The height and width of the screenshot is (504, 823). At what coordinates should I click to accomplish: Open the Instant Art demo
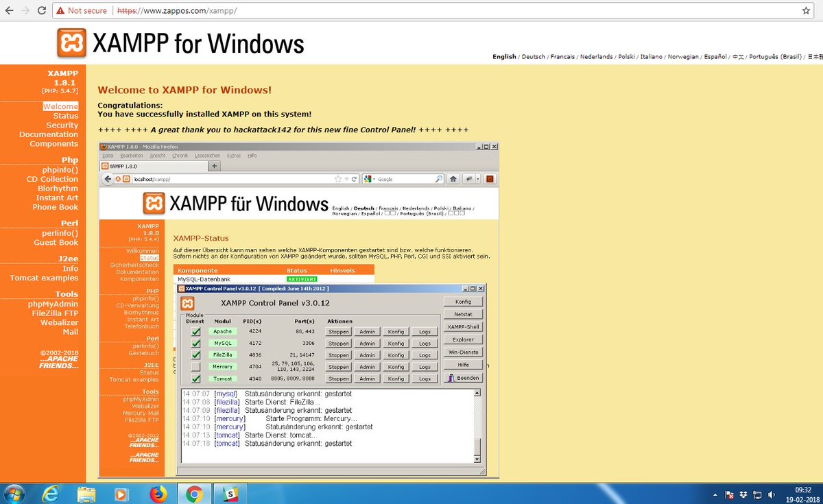click(x=58, y=197)
